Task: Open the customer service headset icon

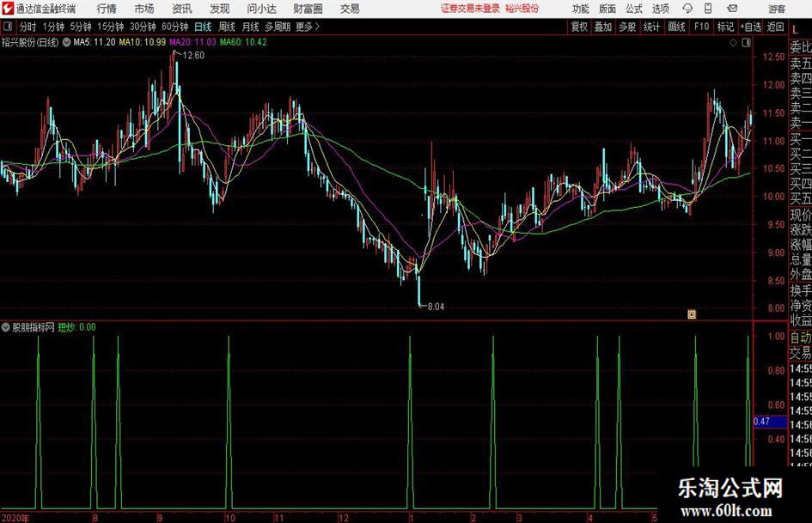Action: tap(687, 9)
